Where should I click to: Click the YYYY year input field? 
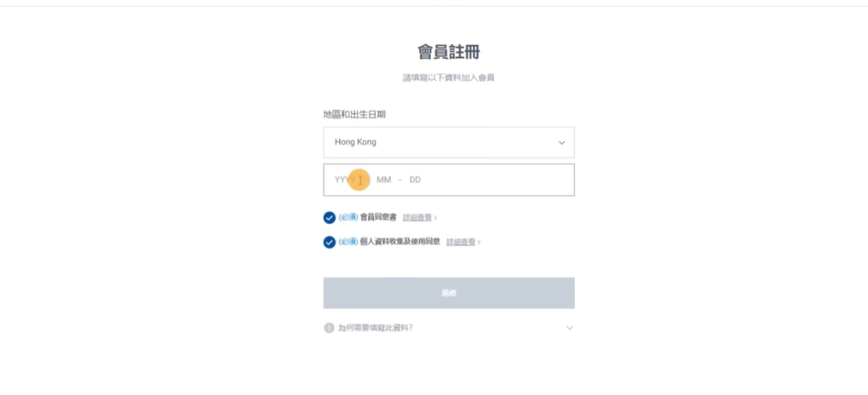pyautogui.click(x=345, y=180)
